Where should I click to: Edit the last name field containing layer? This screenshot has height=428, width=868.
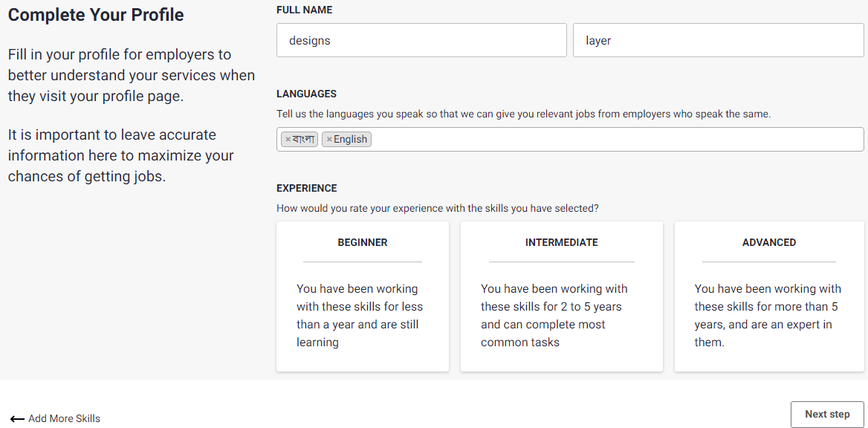point(718,40)
